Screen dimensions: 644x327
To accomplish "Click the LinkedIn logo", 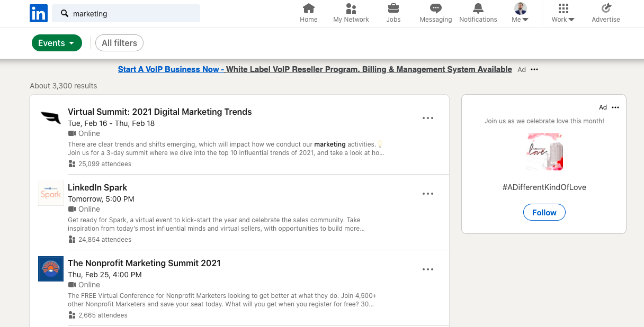I will click(38, 13).
